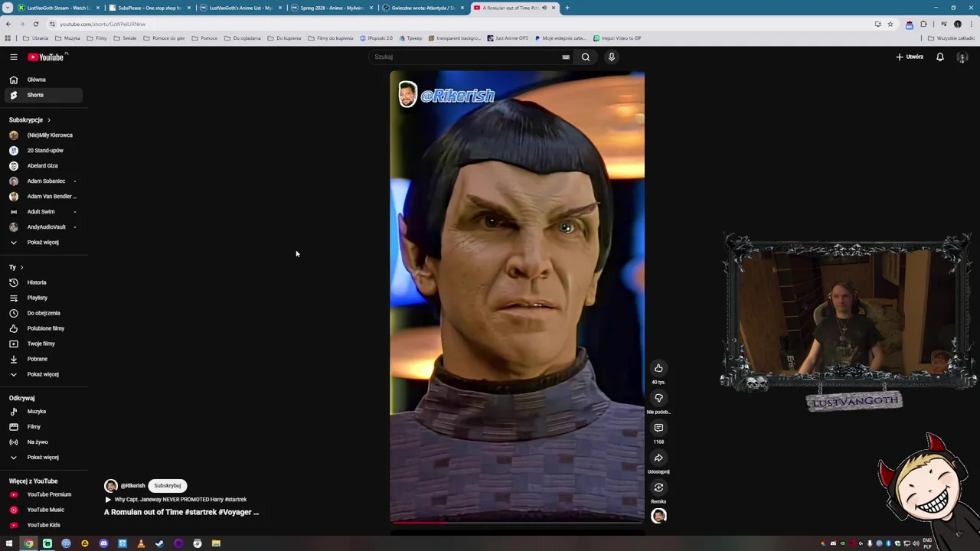The height and width of the screenshot is (551, 980).
Task: Switch to LustVanGoth's Anime List tab
Action: click(240, 8)
